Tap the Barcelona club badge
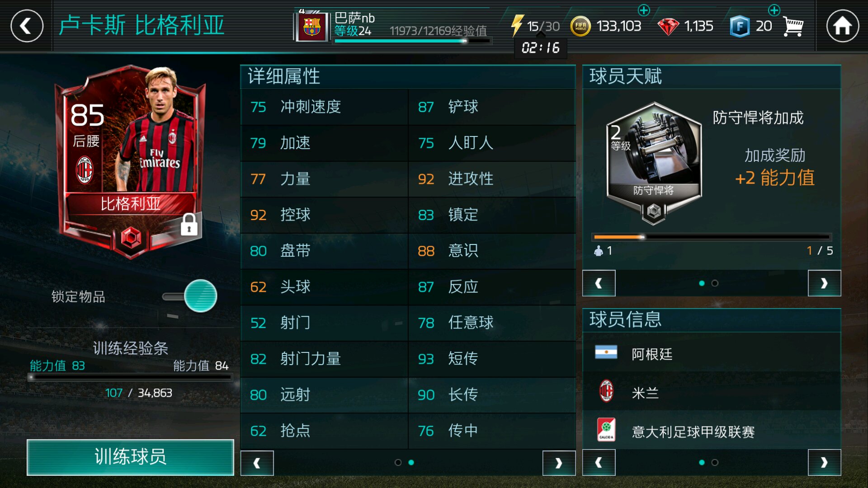 point(311,27)
